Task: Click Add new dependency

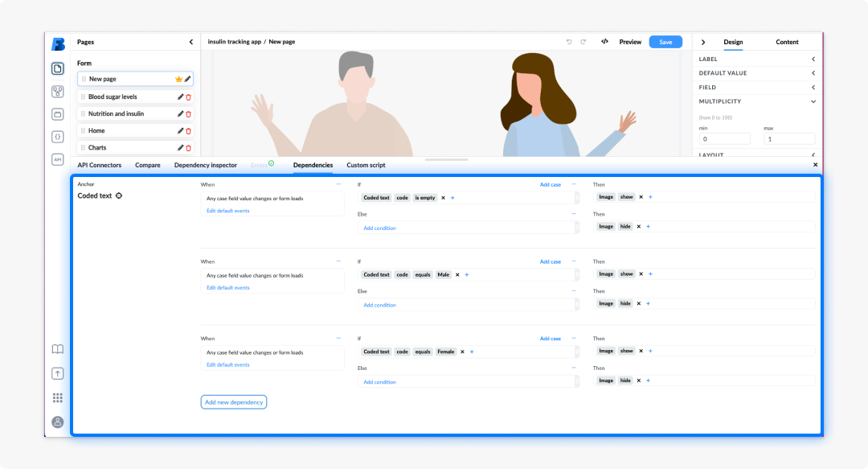Action: (234, 402)
